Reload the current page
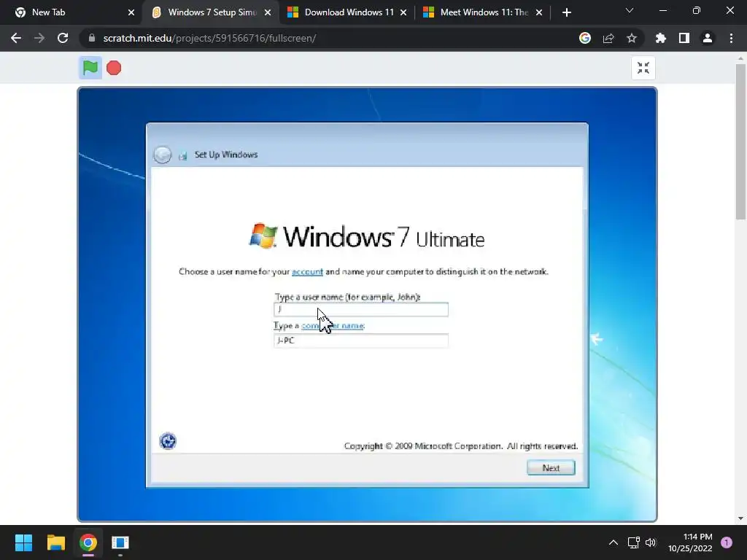The image size is (747, 560). click(x=63, y=38)
